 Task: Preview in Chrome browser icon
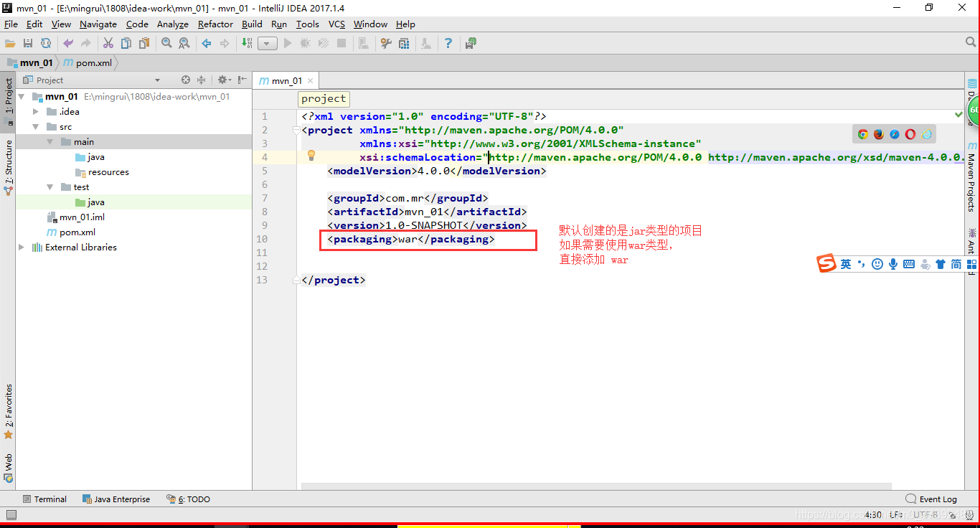[x=863, y=134]
